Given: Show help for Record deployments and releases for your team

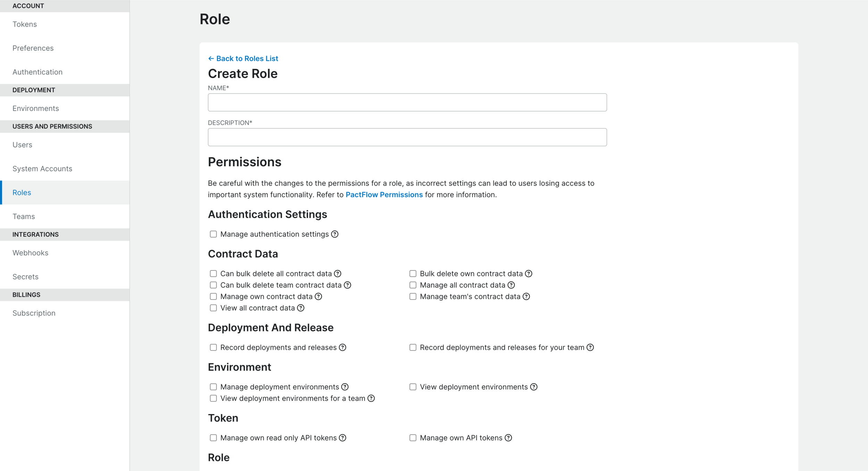Looking at the screenshot, I should point(590,347).
